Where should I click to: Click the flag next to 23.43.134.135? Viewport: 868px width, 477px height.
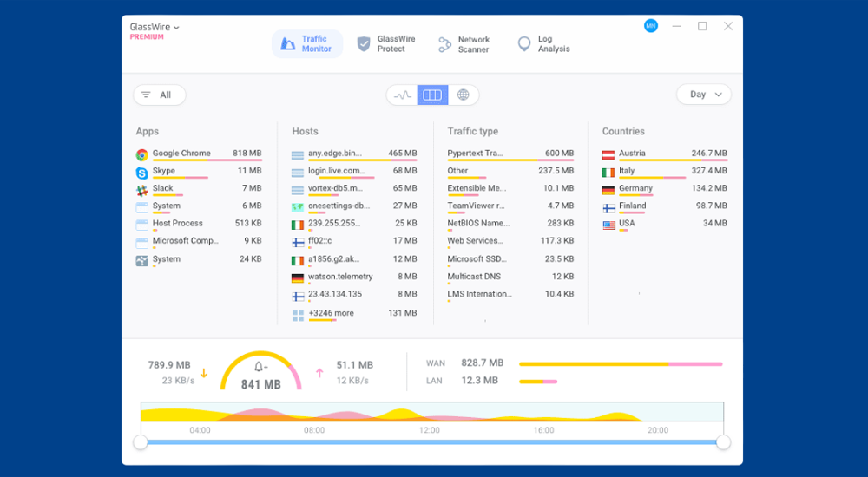tap(298, 296)
